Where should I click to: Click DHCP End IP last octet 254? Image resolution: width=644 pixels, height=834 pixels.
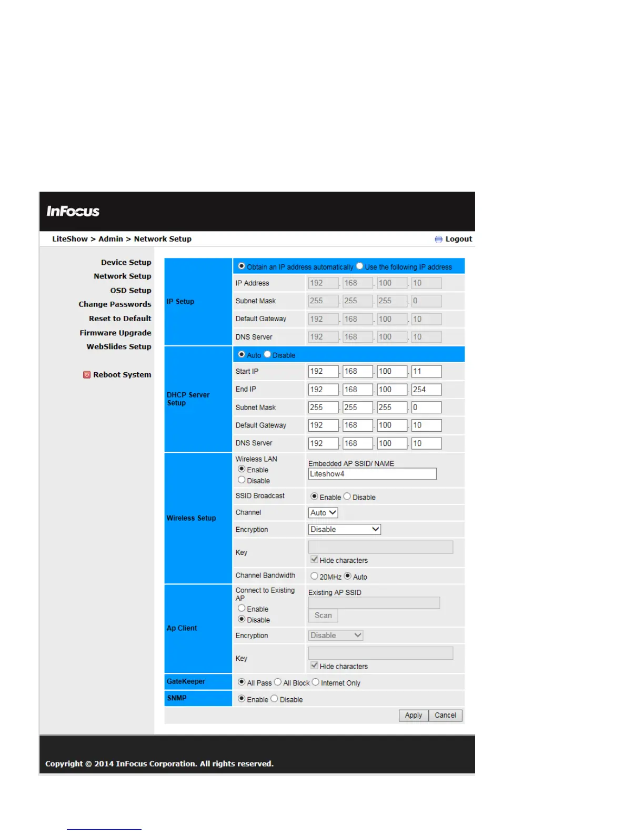click(x=426, y=390)
